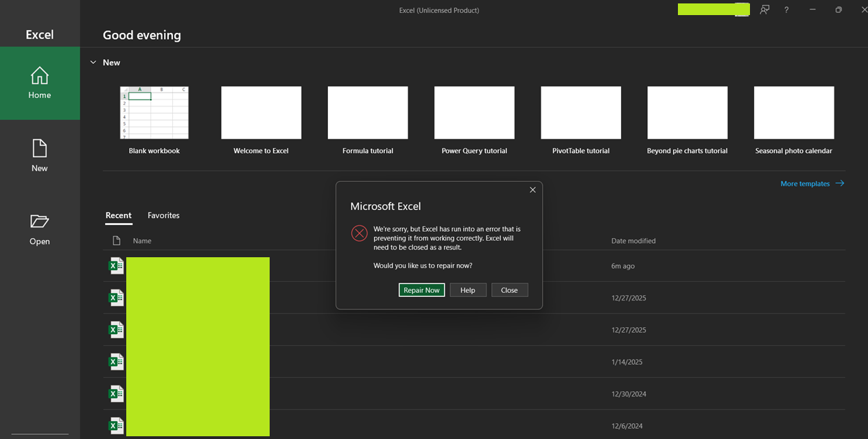This screenshot has height=439, width=868.
Task: Click the 12/6/2024 date entry
Action: click(x=626, y=426)
